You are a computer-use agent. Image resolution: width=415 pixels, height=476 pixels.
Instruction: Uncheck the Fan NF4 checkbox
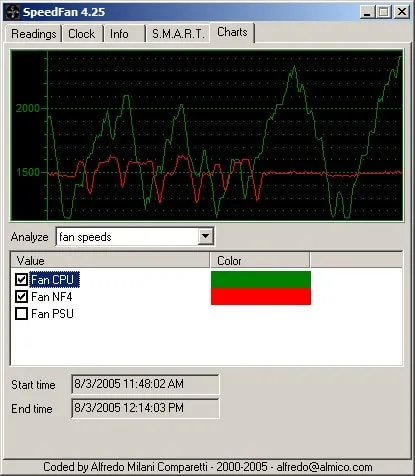click(21, 296)
